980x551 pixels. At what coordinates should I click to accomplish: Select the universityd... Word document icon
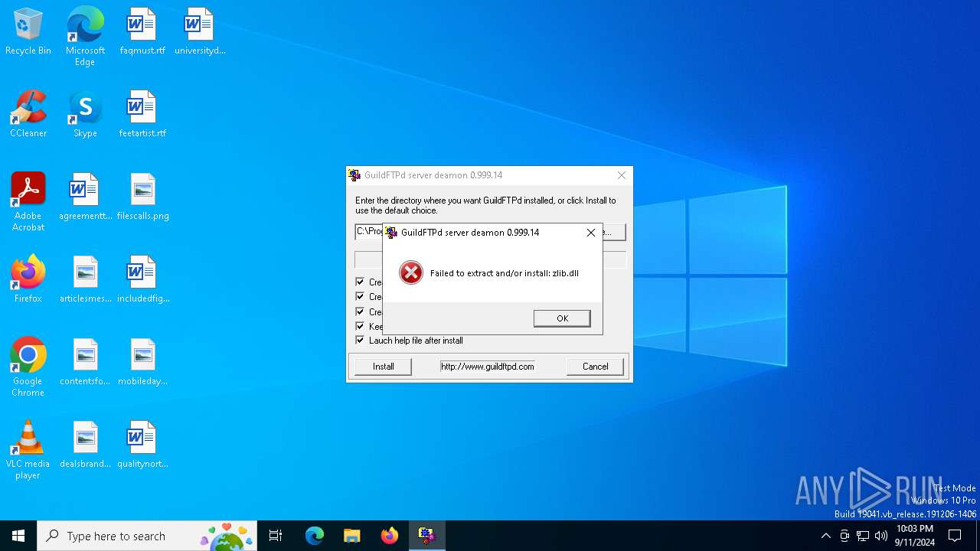pyautogui.click(x=199, y=32)
